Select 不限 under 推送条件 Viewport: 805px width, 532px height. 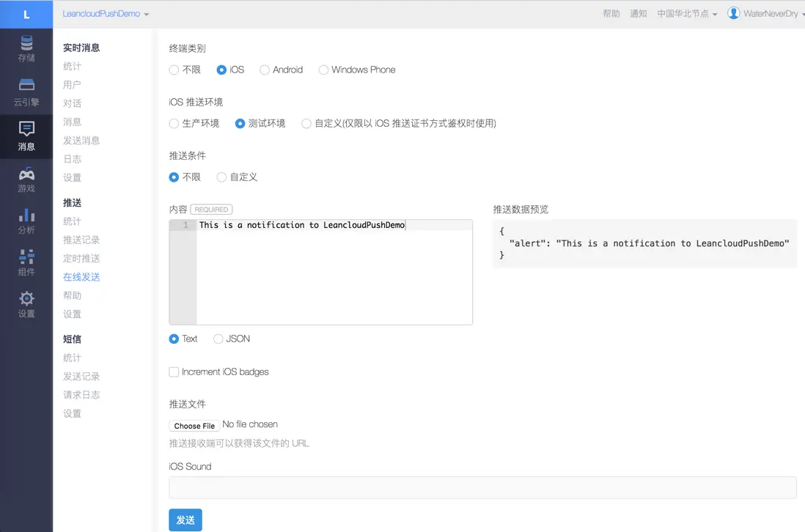[x=174, y=177]
